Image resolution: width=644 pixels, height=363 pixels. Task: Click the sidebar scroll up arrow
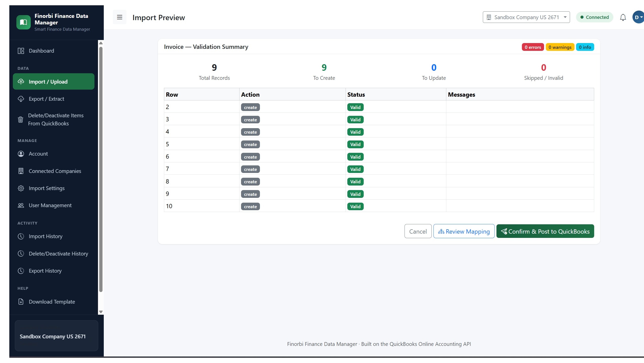(x=101, y=43)
